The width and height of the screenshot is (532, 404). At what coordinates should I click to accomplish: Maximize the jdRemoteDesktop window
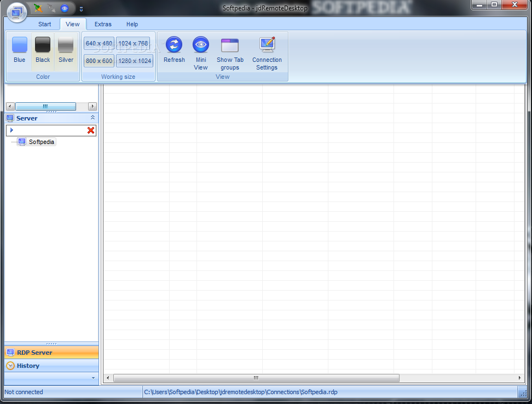click(494, 5)
